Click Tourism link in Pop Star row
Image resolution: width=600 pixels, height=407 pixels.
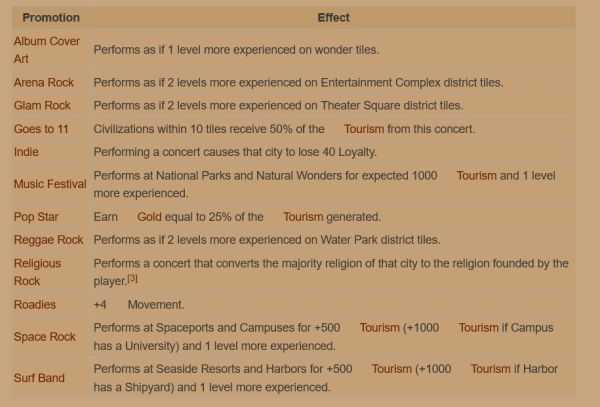(303, 216)
